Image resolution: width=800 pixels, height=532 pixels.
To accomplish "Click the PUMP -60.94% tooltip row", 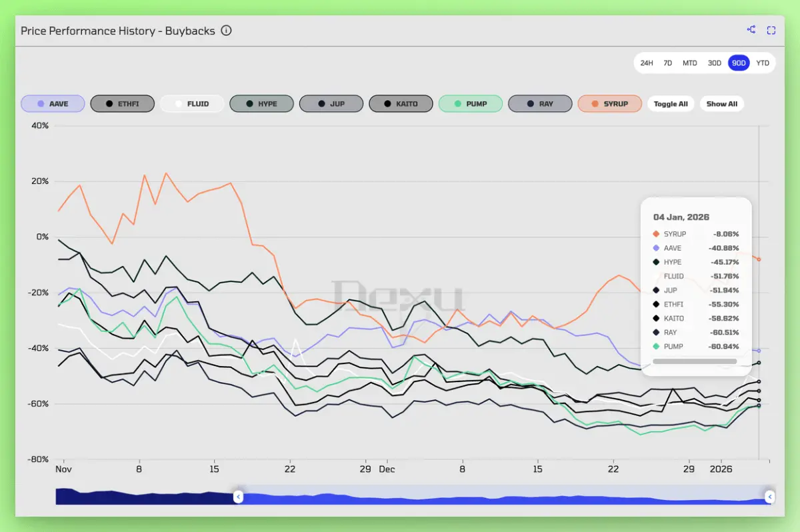I will (x=696, y=346).
